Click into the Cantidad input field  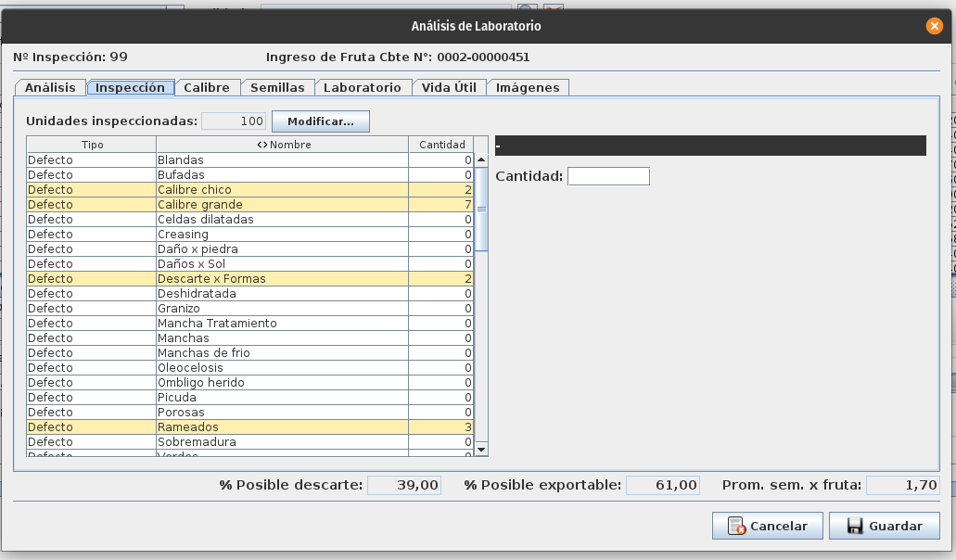pos(608,176)
